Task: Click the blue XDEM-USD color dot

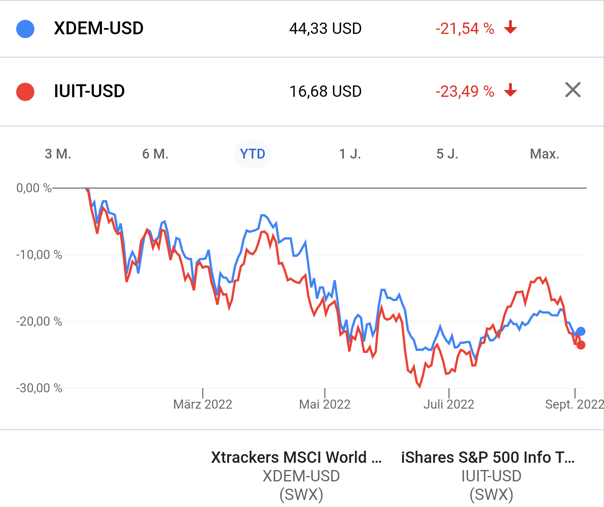Action: click(x=27, y=29)
